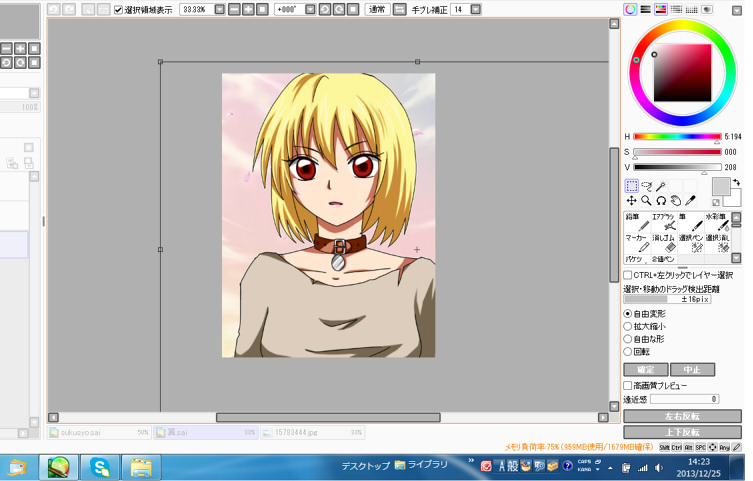Image resolution: width=753 pixels, height=481 pixels.
Task: Click the S saturation slider
Action: 677,152
